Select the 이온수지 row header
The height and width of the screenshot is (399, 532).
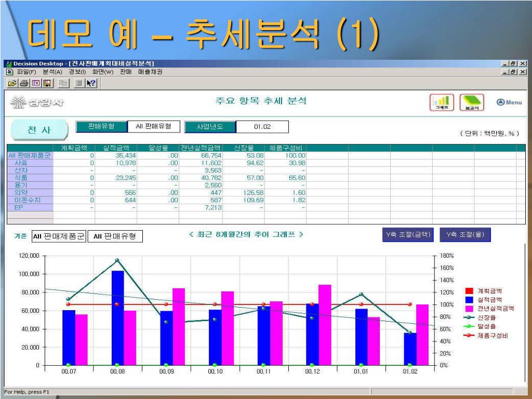coord(30,200)
